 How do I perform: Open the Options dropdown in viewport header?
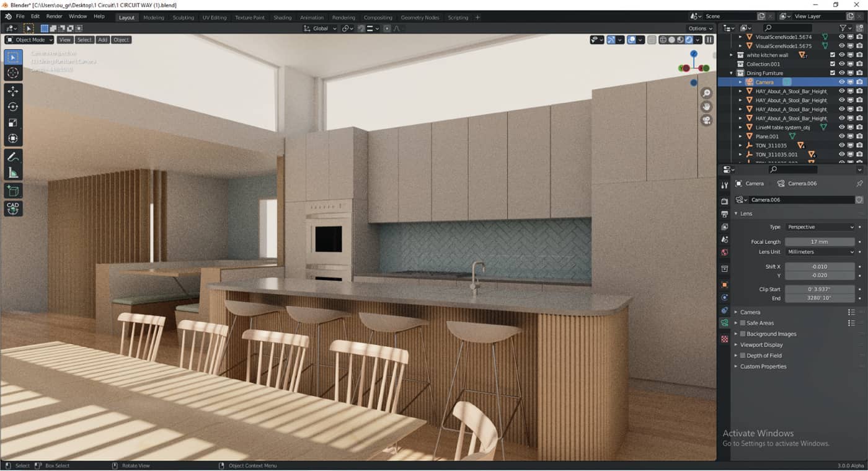point(701,29)
